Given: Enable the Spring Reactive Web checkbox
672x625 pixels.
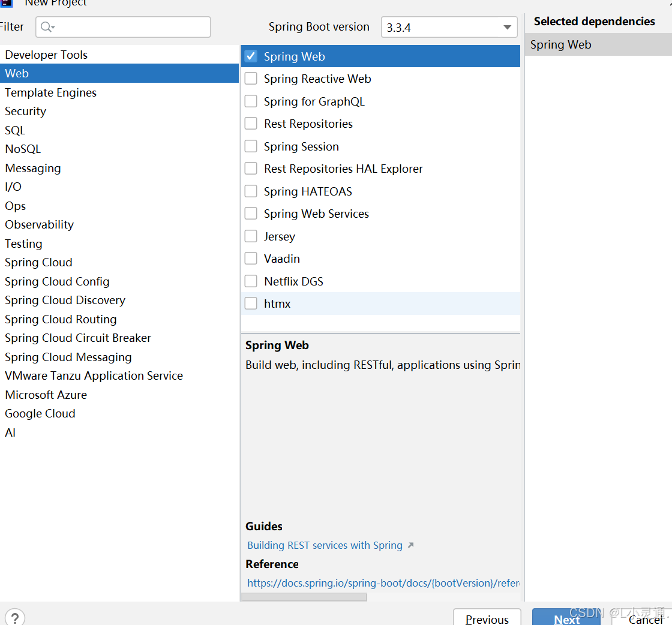Looking at the screenshot, I should point(251,79).
